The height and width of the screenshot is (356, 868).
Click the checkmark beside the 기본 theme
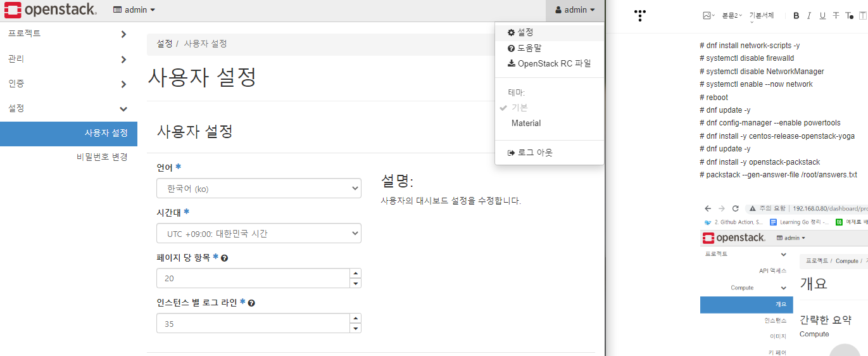coord(504,108)
